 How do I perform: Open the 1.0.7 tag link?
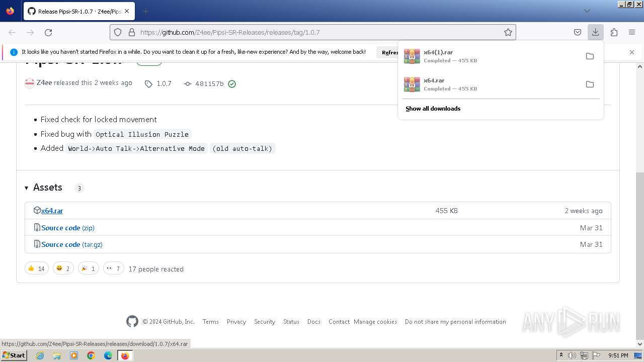click(x=158, y=83)
